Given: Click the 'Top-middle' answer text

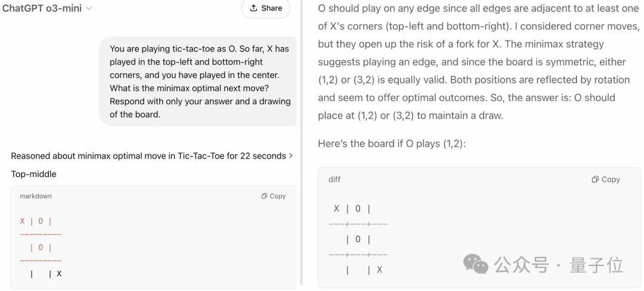Looking at the screenshot, I should (x=33, y=174).
